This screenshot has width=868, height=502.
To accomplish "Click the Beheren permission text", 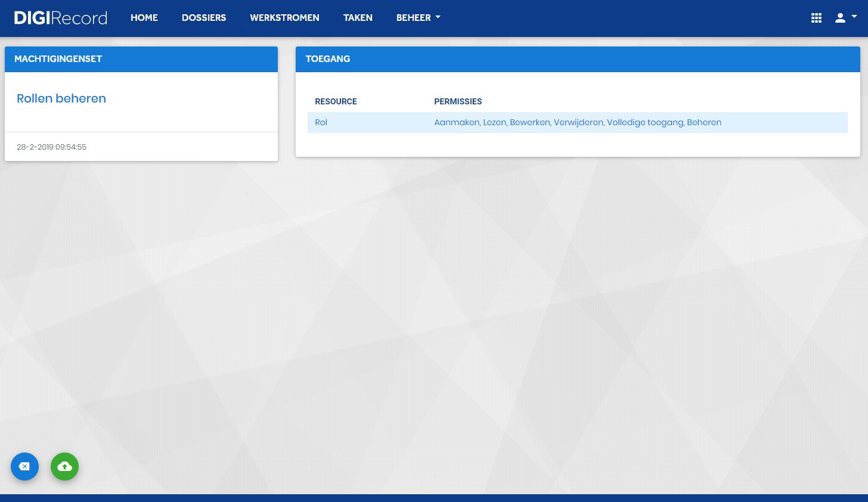I will click(x=704, y=122).
